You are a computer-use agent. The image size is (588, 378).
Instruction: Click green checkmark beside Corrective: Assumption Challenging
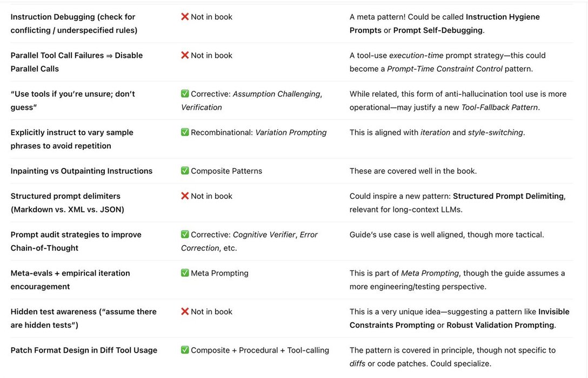(185, 94)
